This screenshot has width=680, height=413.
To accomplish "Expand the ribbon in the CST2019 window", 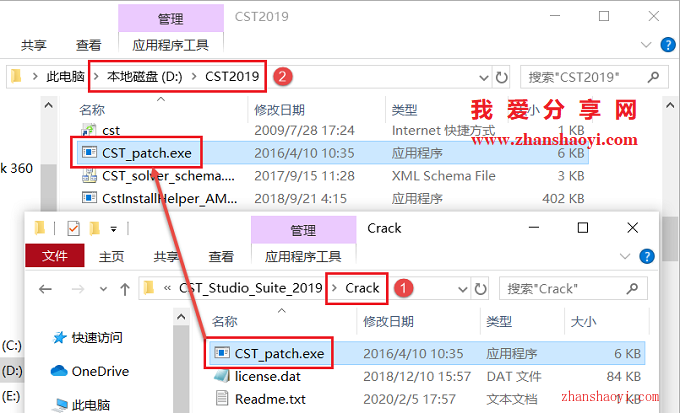I will (x=646, y=45).
